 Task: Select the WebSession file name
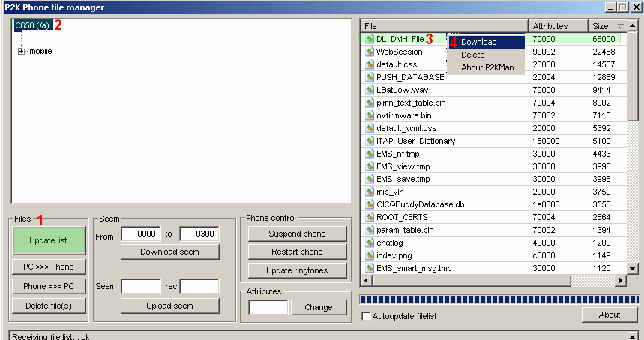click(x=399, y=52)
